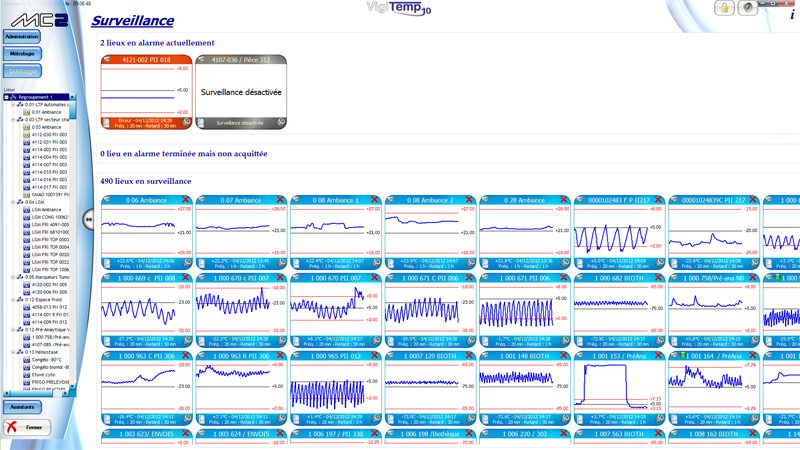Image resolution: width=800 pixels, height=450 pixels.
Task: Click the speaker sound icon
Action: (x=747, y=8)
